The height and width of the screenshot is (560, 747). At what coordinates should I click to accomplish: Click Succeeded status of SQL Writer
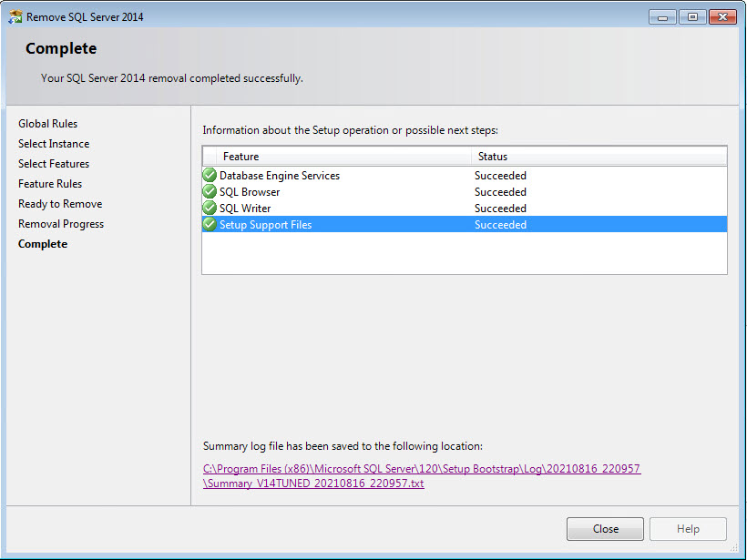[500, 209]
